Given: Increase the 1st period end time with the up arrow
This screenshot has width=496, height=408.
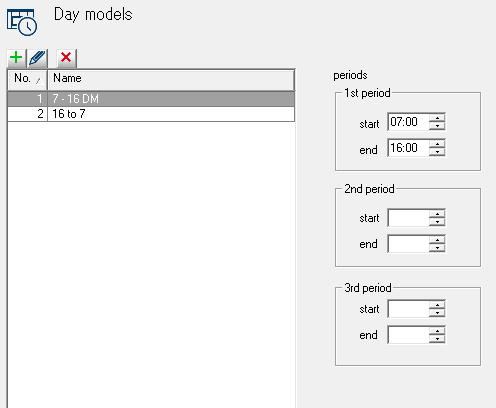Looking at the screenshot, I should [437, 144].
